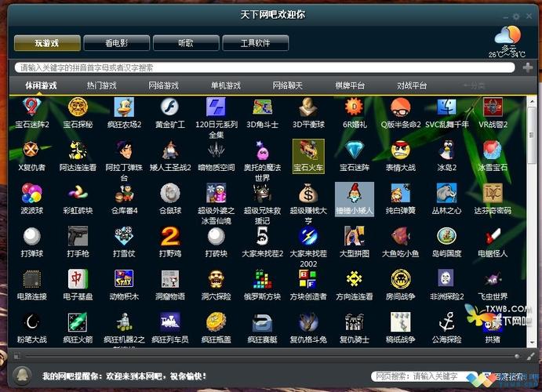
Task: Click the weather cloudy icon
Action: click(x=507, y=35)
